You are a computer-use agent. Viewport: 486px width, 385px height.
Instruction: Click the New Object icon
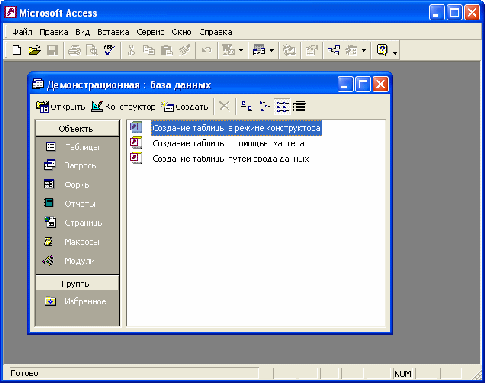pos(351,50)
